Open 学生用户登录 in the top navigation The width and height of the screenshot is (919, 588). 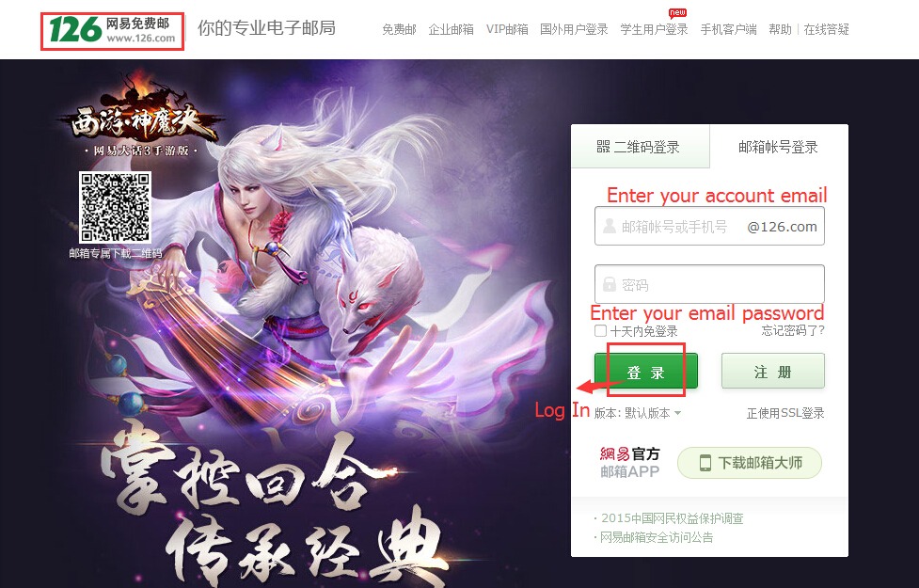(x=654, y=29)
